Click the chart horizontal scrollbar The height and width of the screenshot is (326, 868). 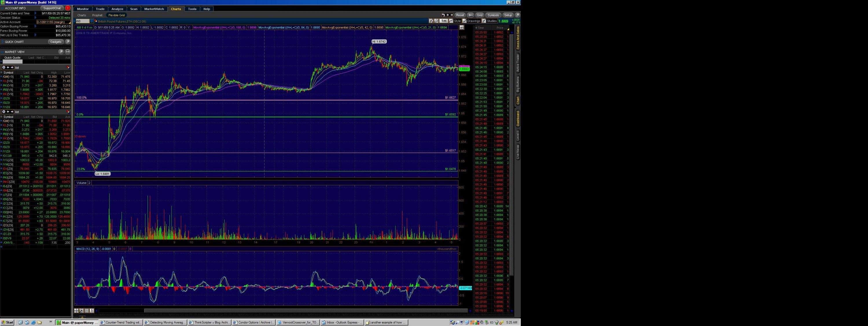pyautogui.click(x=306, y=310)
